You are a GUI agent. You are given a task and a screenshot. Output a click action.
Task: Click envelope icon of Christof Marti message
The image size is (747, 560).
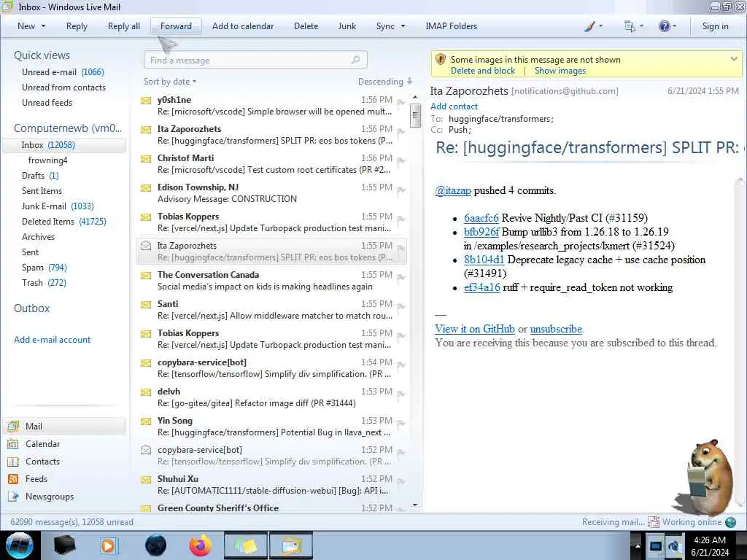tap(146, 158)
